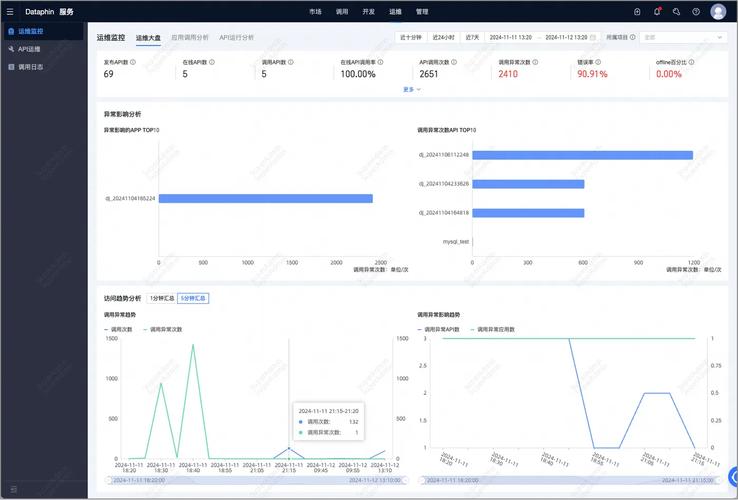Open 运维监控 in sidebar
The width and height of the screenshot is (738, 500).
click(44, 31)
